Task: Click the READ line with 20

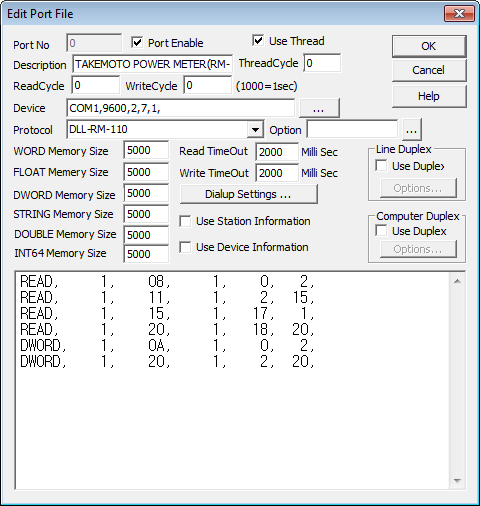Action: (x=167, y=329)
